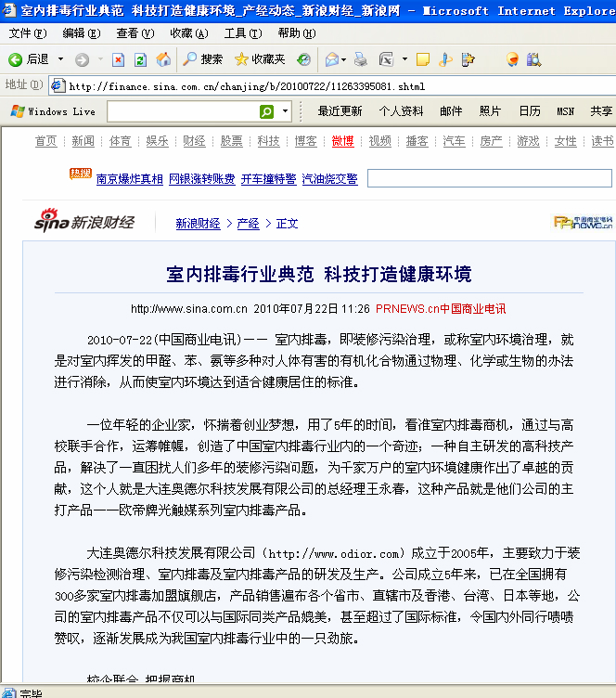Open the 文件(F) menu

[28, 33]
